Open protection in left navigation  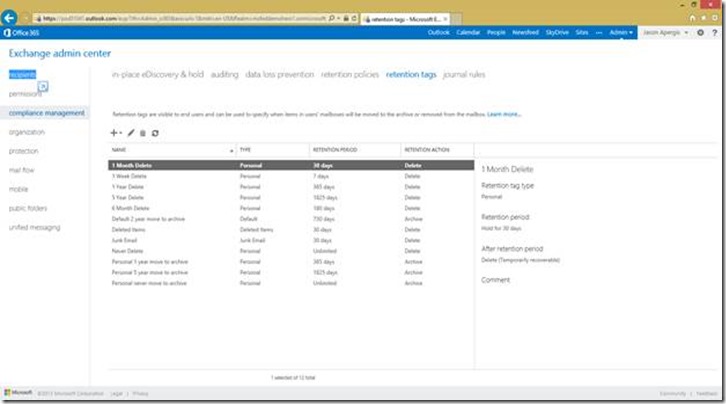(24, 151)
